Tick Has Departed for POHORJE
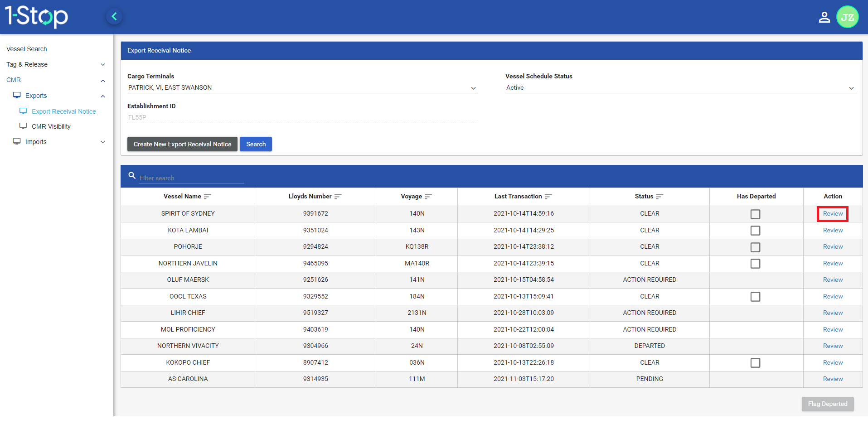Viewport: 868px width, 424px height. (755, 247)
